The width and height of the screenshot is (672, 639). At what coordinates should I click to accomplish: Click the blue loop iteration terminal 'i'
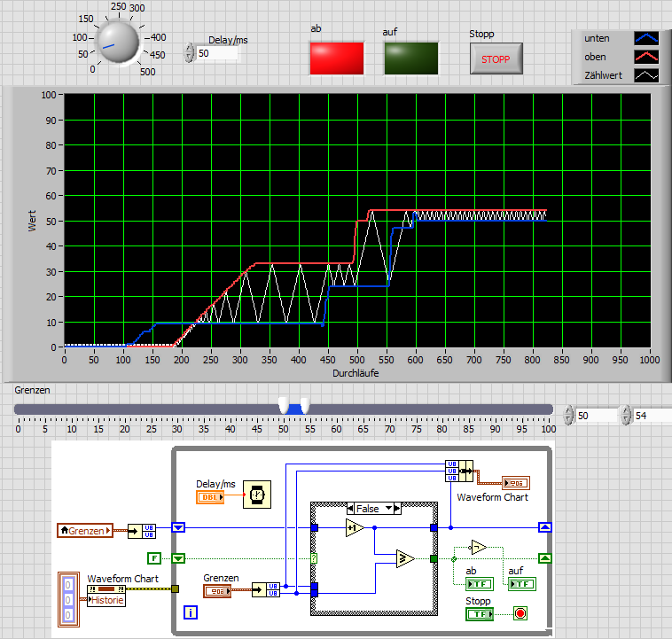191,612
